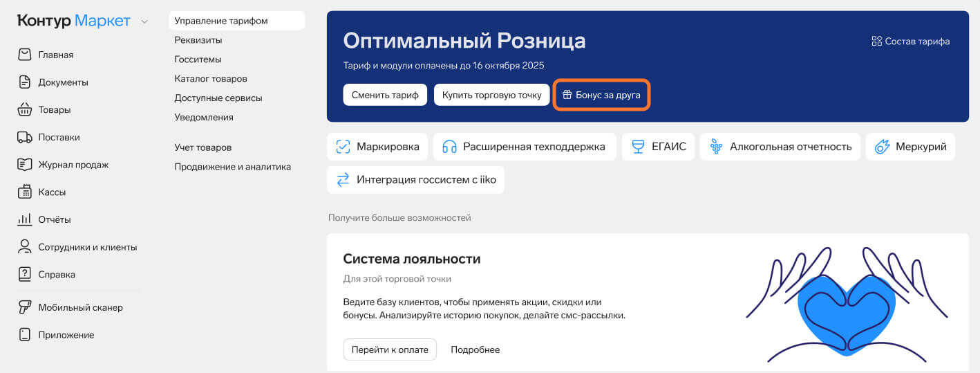Click the heart hands illustration
This screenshot has width=980, height=373.
847,303
